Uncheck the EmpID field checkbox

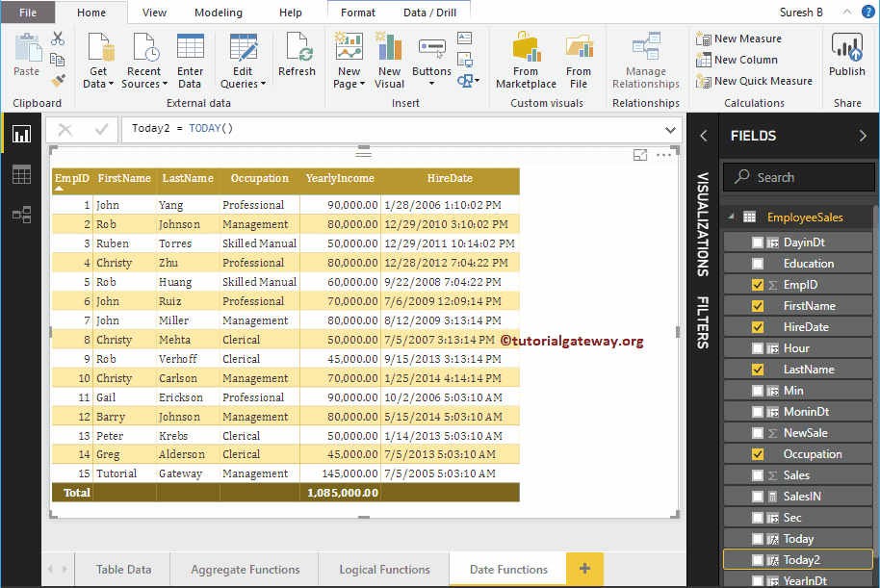pos(758,285)
